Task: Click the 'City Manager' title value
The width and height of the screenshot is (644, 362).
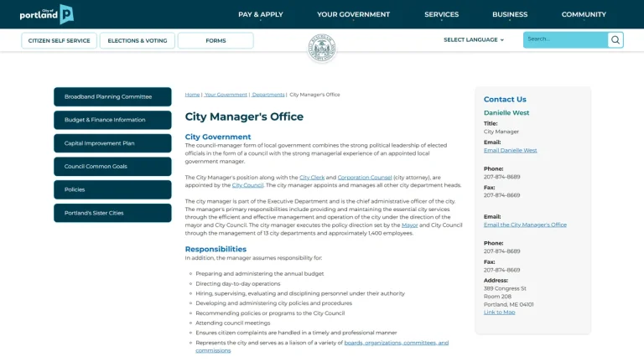Action: (x=501, y=132)
